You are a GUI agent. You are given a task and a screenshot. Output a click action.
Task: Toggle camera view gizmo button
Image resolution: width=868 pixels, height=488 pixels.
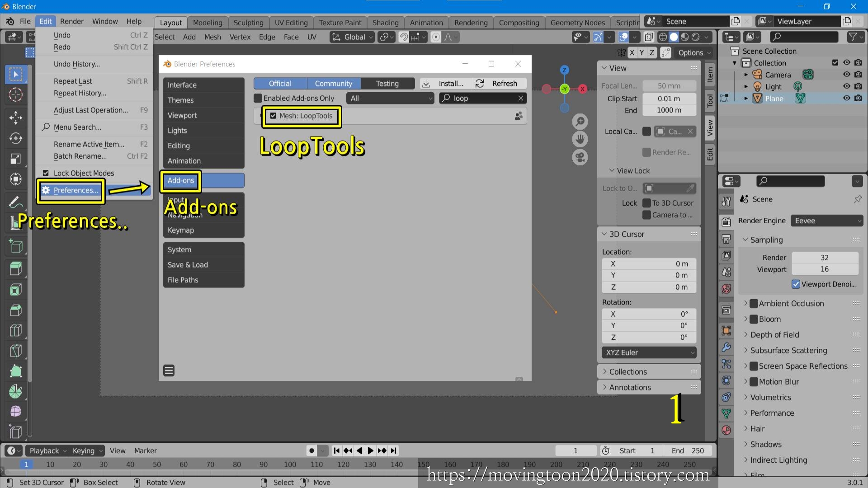coord(580,157)
